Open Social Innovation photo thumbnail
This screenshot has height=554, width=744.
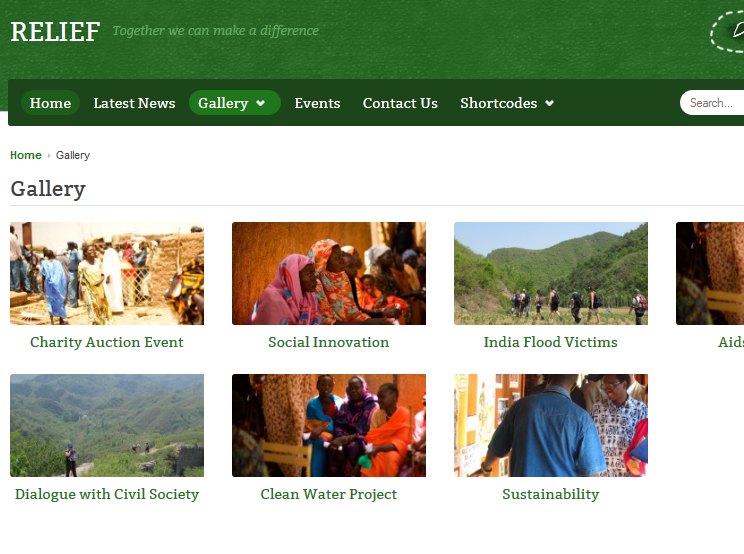(x=329, y=273)
